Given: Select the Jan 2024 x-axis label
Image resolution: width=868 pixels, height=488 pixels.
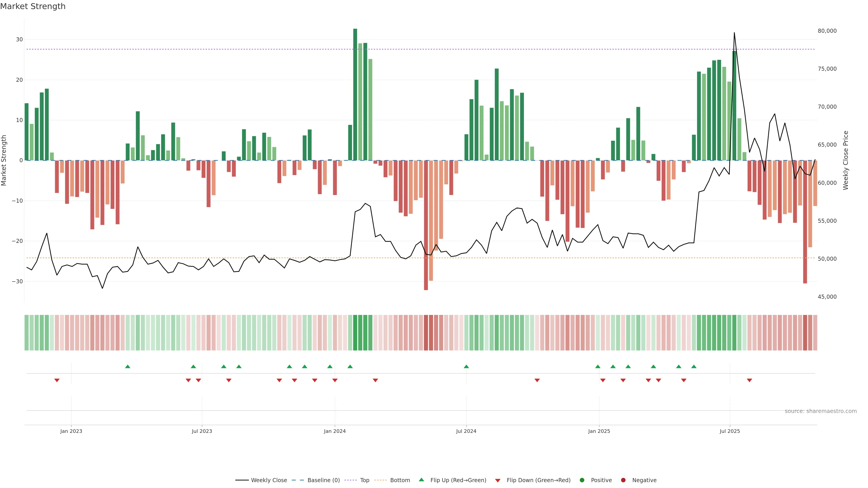Looking at the screenshot, I should pos(335,431).
